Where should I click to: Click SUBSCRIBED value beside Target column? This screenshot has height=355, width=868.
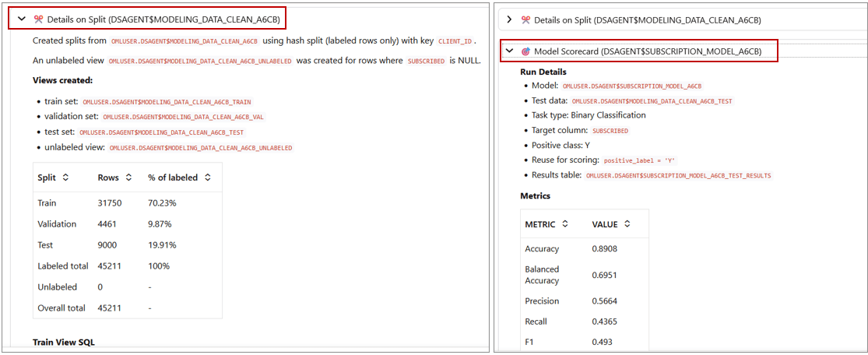[610, 131]
